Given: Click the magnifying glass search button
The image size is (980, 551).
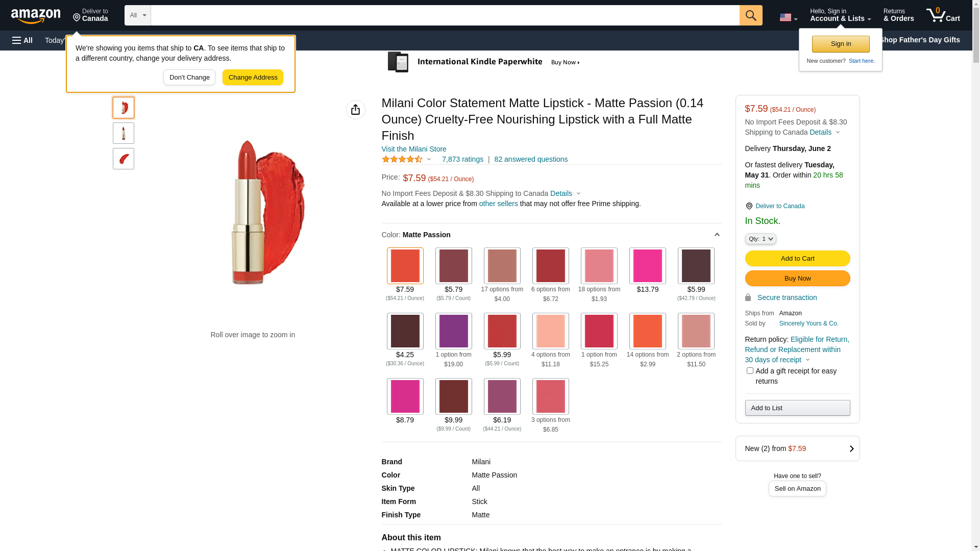Looking at the screenshot, I should point(750,15).
